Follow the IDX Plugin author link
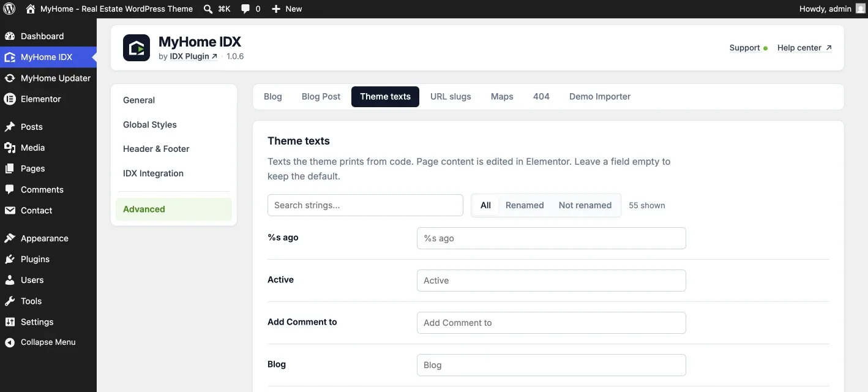This screenshot has height=392, width=868. pos(193,56)
